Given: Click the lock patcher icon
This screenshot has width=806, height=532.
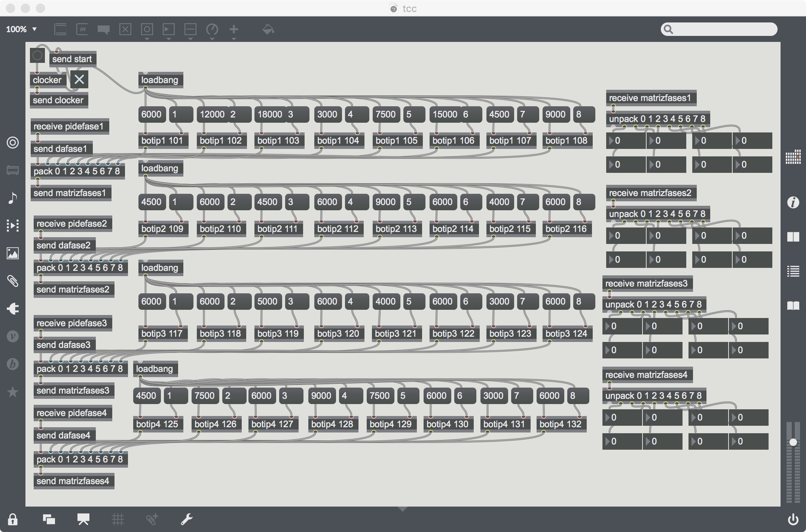Looking at the screenshot, I should click(12, 519).
